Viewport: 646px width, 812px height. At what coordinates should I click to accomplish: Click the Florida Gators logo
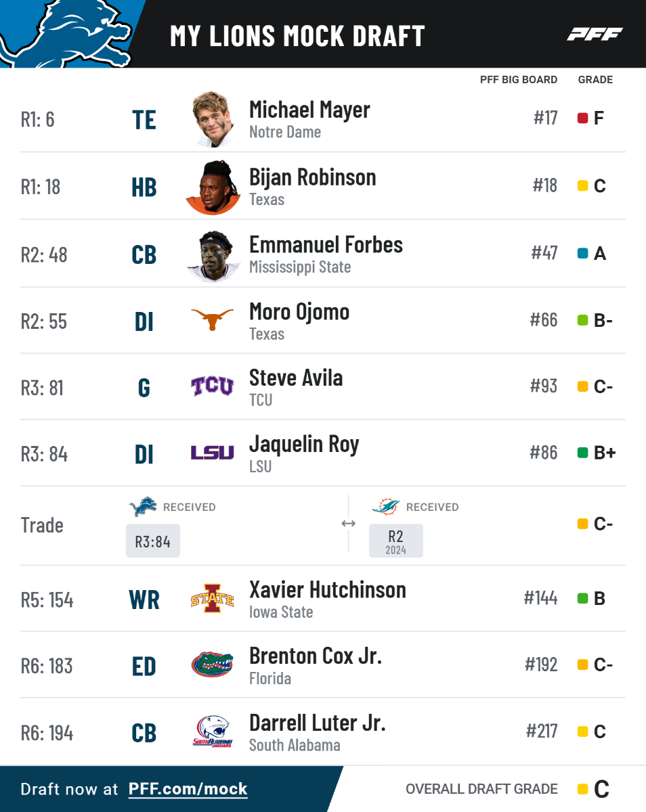[x=212, y=664]
